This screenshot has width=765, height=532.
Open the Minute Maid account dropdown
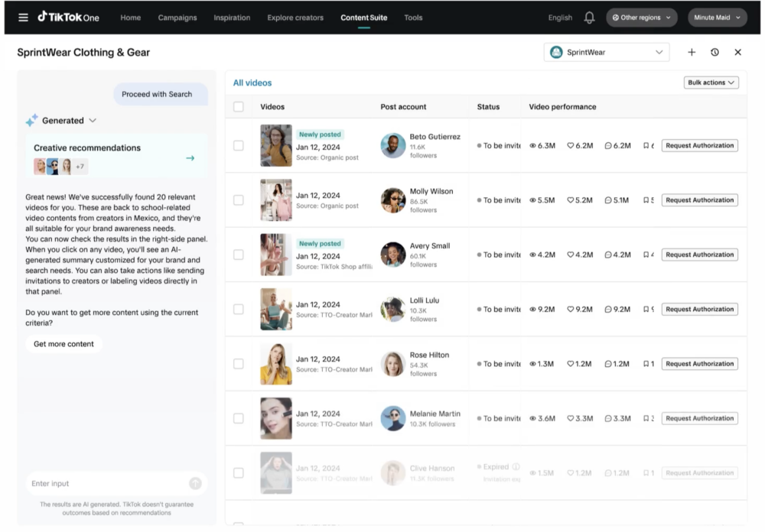pyautogui.click(x=718, y=18)
